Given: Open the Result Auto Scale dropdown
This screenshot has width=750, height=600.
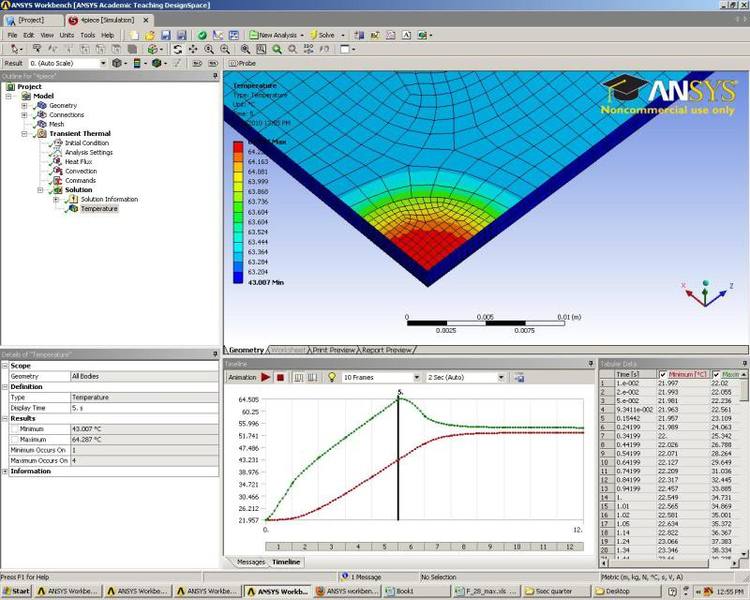Looking at the screenshot, I should [x=103, y=63].
